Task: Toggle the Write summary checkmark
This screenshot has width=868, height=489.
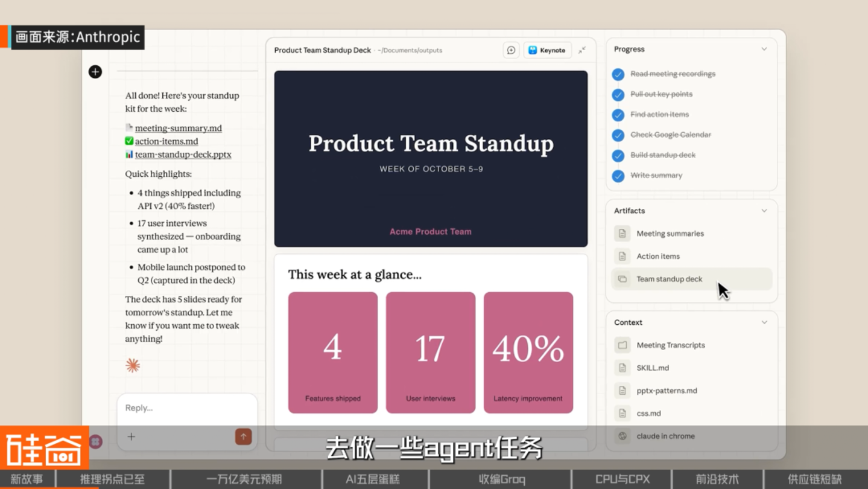Action: [x=618, y=176]
